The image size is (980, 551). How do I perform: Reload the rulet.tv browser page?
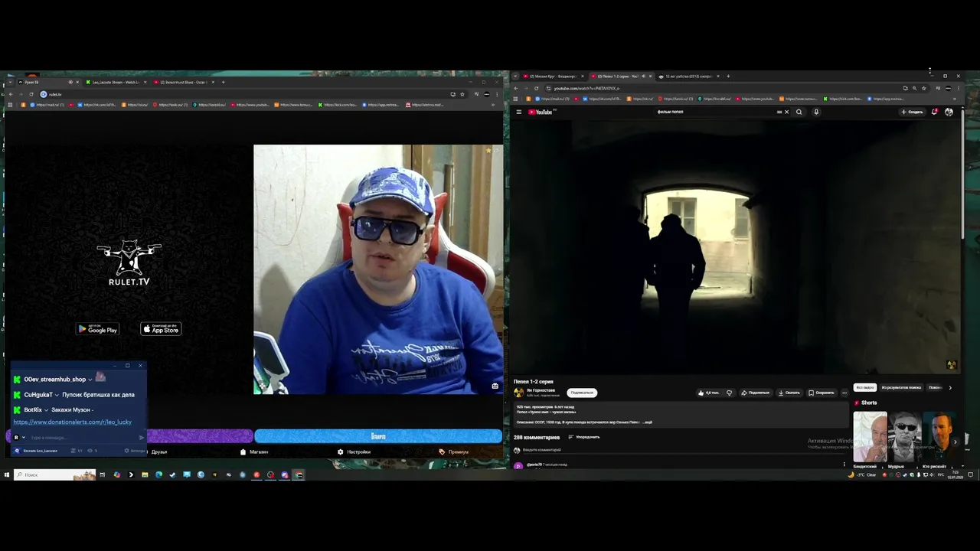coord(31,94)
